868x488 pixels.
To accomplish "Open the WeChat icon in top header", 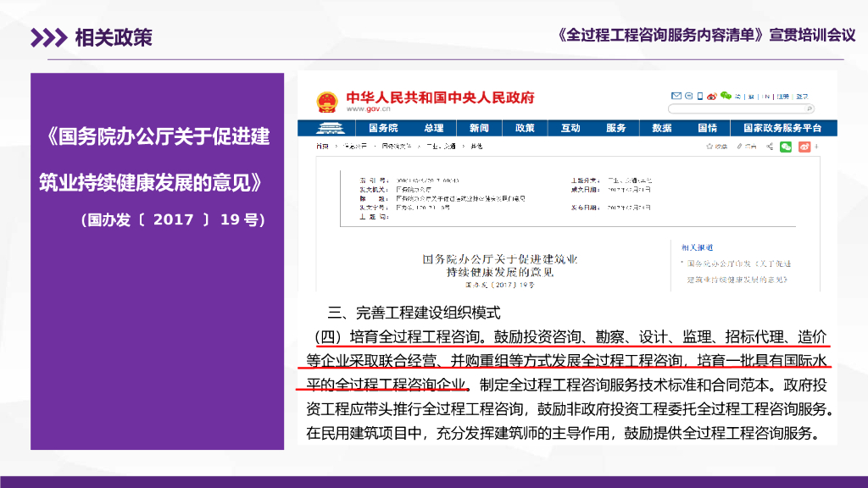I will [726, 96].
